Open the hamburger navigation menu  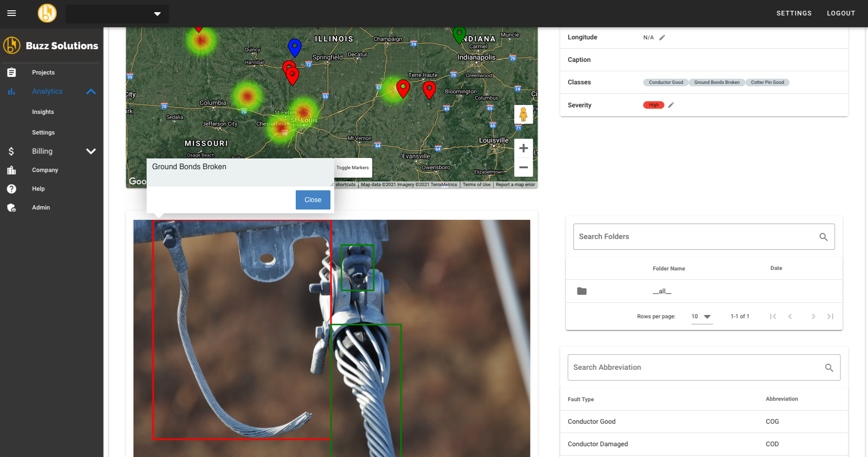pyautogui.click(x=12, y=13)
